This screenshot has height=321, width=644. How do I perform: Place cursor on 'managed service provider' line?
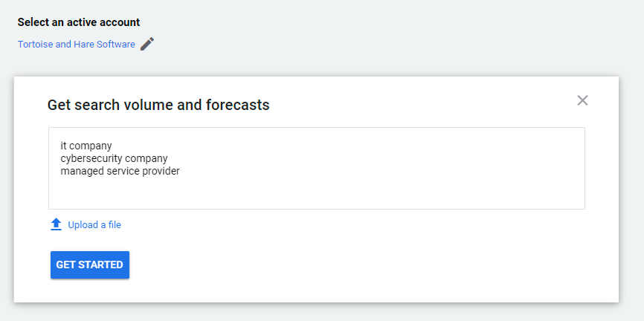[120, 171]
